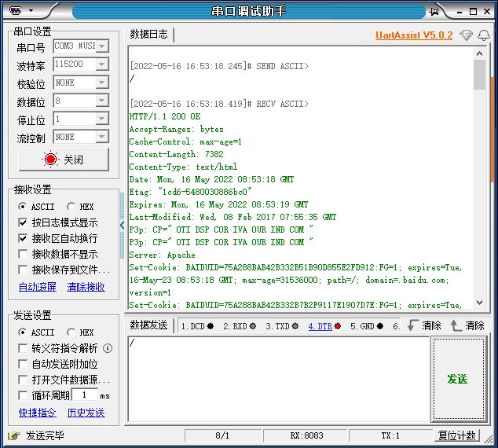
Task: Collapse left panel with the splitter arrow
Action: click(x=123, y=226)
